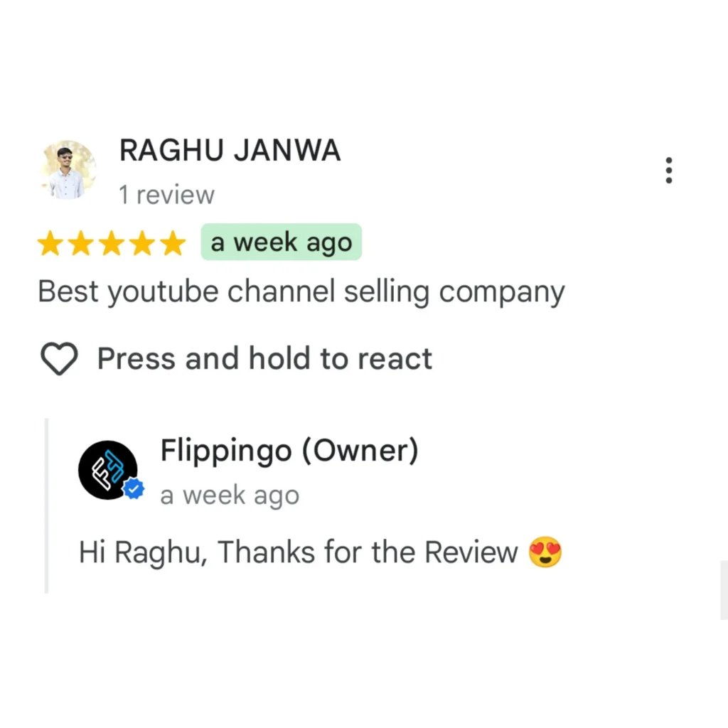728x728 pixels.
Task: Open Raghu Janwa's profile photo
Action: 68,169
